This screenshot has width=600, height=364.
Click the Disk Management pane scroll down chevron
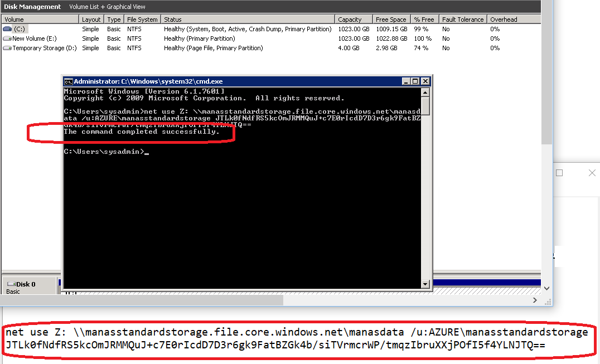coord(547,288)
